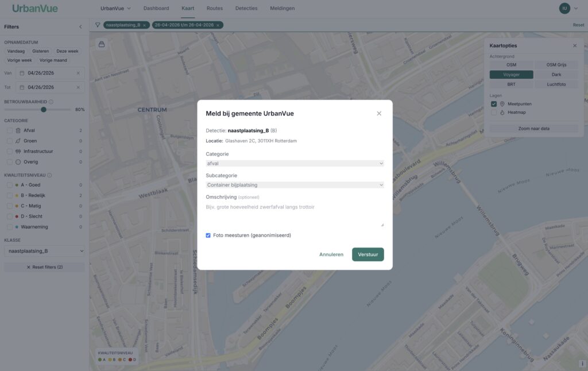This screenshot has width=588, height=371.
Task: Click the Kwaliteitsniveau info icon
Action: click(x=49, y=175)
